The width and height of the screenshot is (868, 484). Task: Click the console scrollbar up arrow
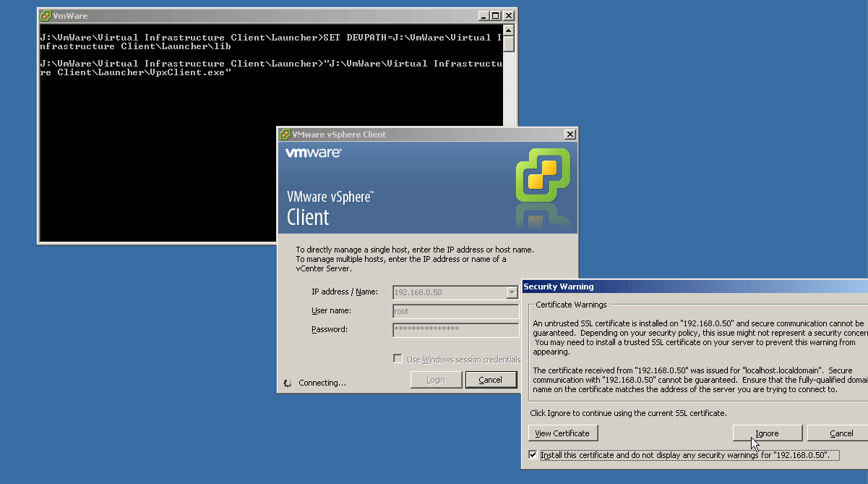(x=509, y=30)
